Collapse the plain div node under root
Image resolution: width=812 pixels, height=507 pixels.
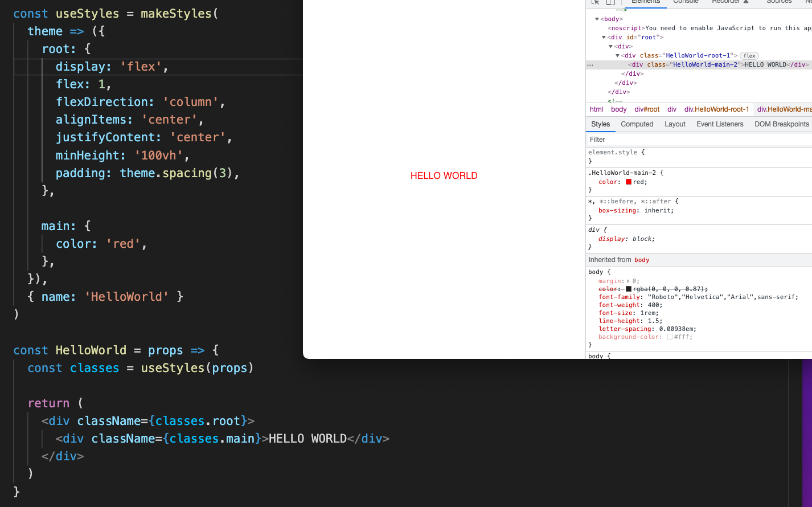coord(610,47)
